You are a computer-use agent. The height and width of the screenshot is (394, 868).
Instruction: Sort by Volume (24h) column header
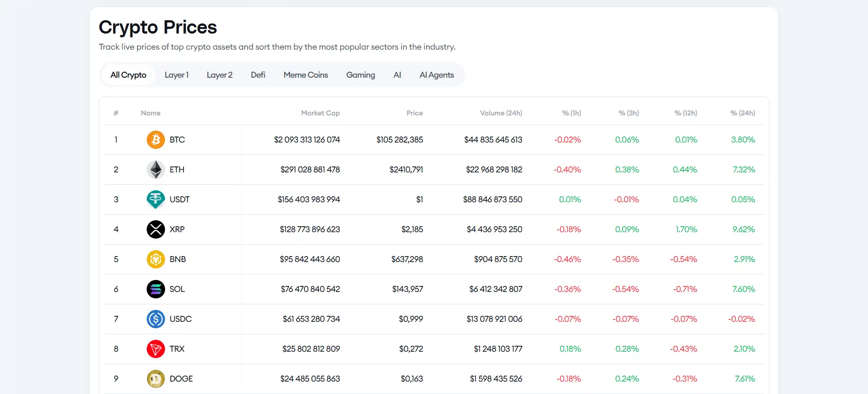(x=501, y=113)
